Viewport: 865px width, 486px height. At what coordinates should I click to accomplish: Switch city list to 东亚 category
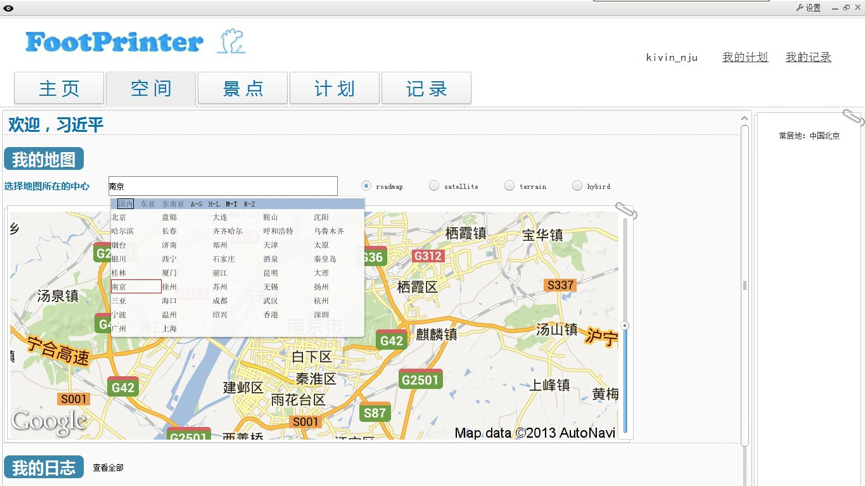[x=147, y=204]
